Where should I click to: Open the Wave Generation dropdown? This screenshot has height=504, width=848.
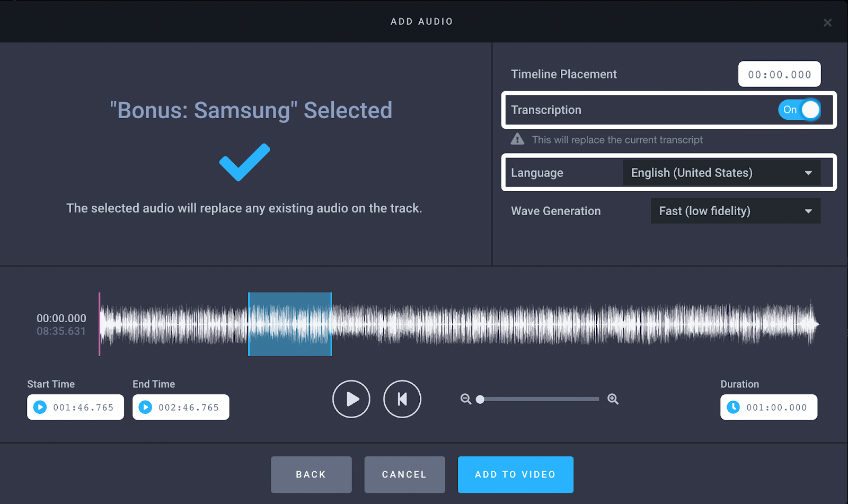tap(735, 211)
